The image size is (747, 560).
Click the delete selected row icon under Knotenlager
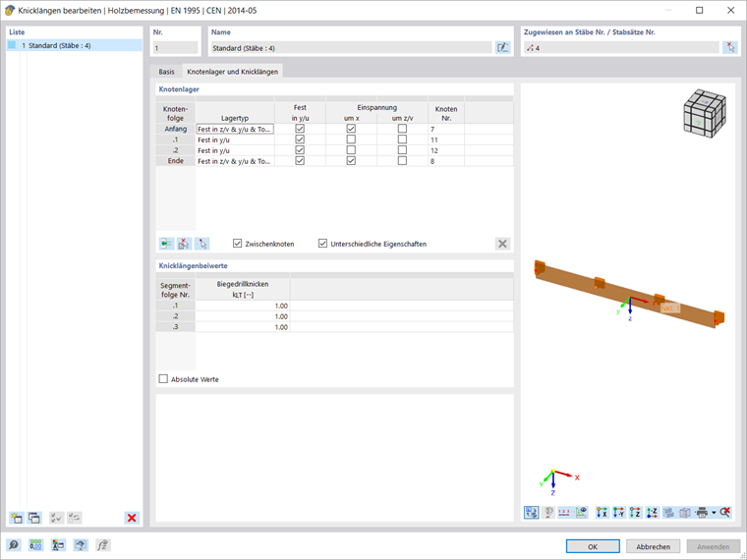point(185,244)
